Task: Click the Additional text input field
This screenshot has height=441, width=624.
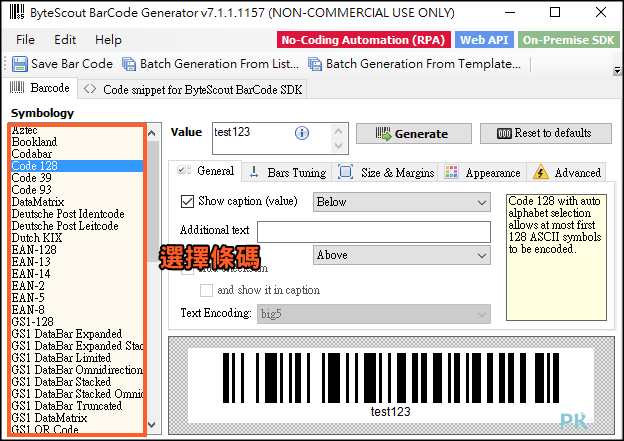Action: pyautogui.click(x=374, y=232)
